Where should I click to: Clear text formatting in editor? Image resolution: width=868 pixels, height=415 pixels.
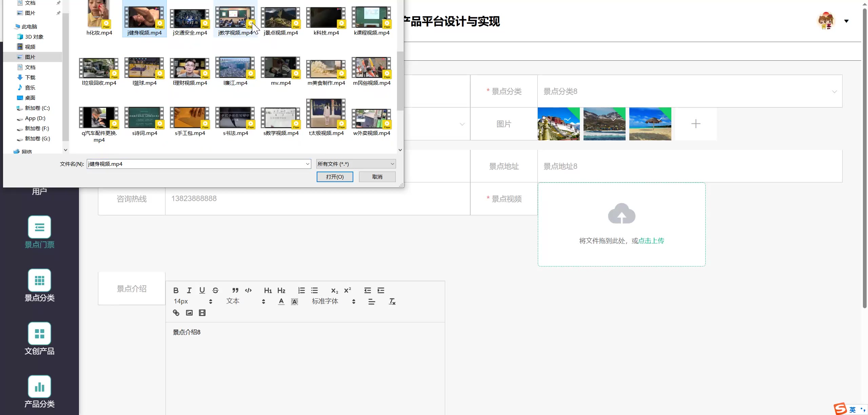point(392,301)
